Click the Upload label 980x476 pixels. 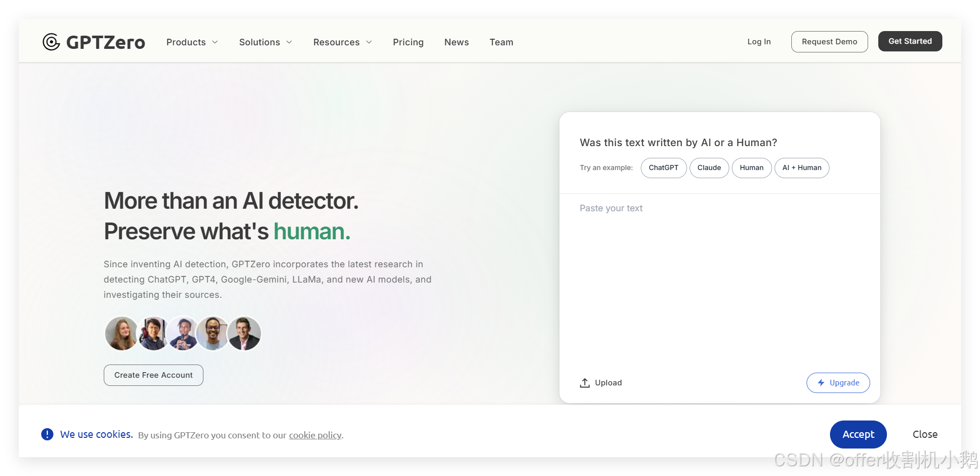click(x=608, y=383)
